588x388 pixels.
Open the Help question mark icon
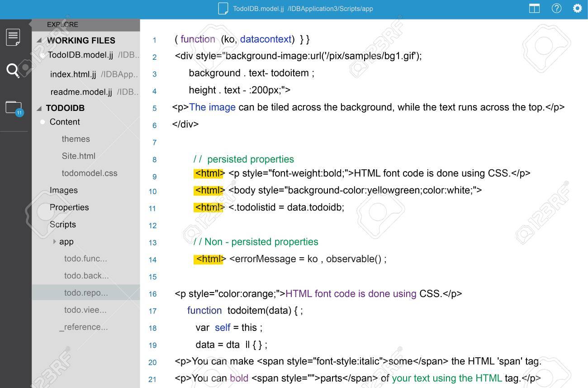(556, 8)
